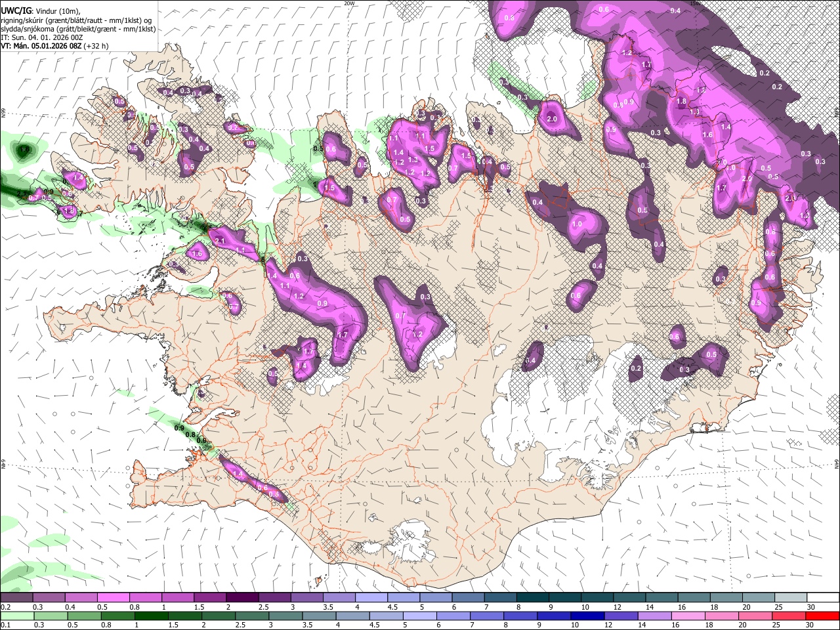Click the top-row swatch between 8 and 9

(x=533, y=598)
